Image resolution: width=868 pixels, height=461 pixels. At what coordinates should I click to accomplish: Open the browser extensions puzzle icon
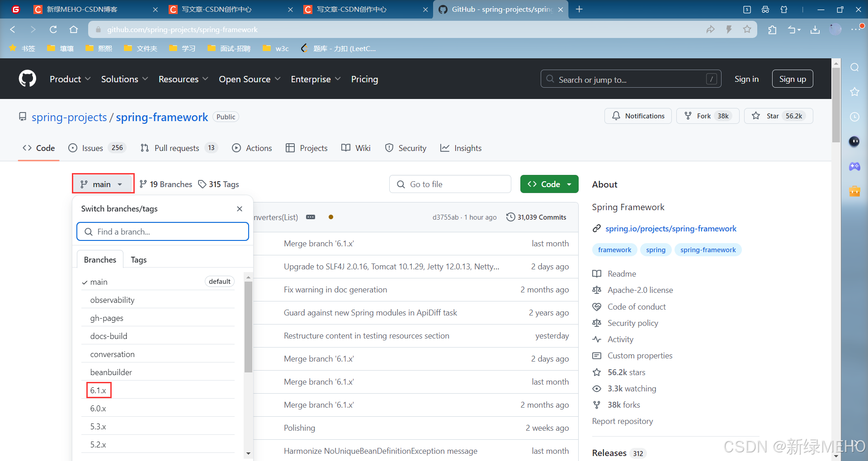(x=772, y=29)
